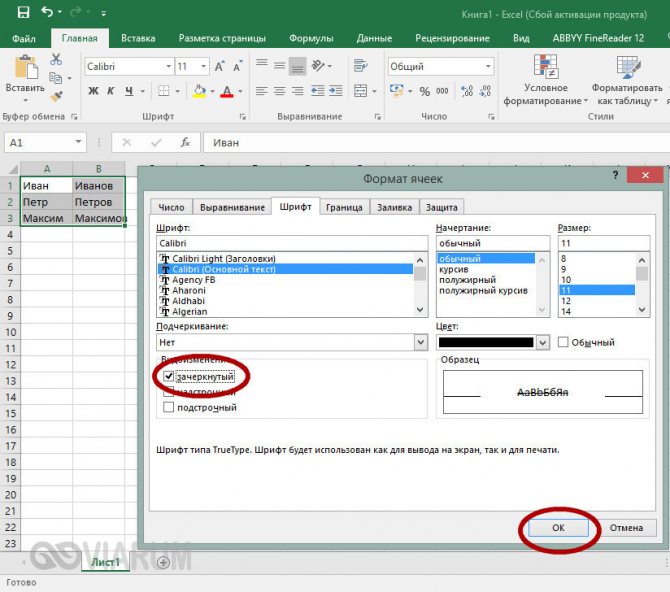Add a new sheet with plus icon
Viewport: 670px width, 592px height.
(163, 563)
